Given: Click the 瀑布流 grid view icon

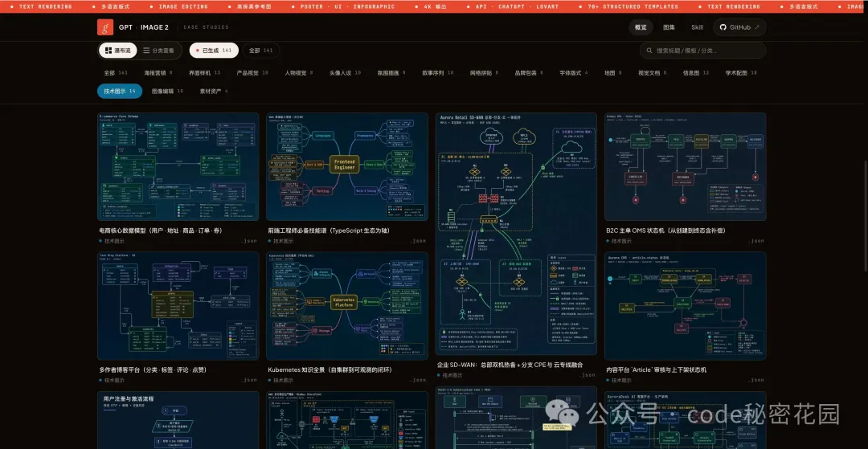Looking at the screenshot, I should click(x=107, y=51).
